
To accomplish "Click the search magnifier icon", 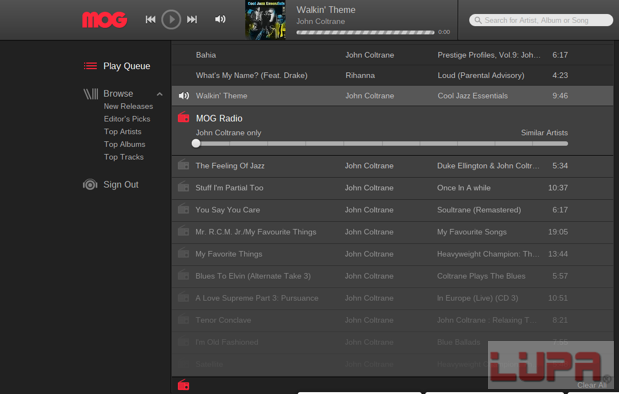I will pyautogui.click(x=478, y=20).
